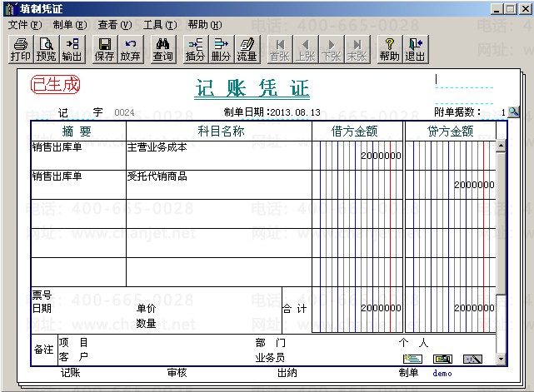Click scrollbar up arrow in voucher table
This screenshot has width=534, height=392.
[x=501, y=146]
